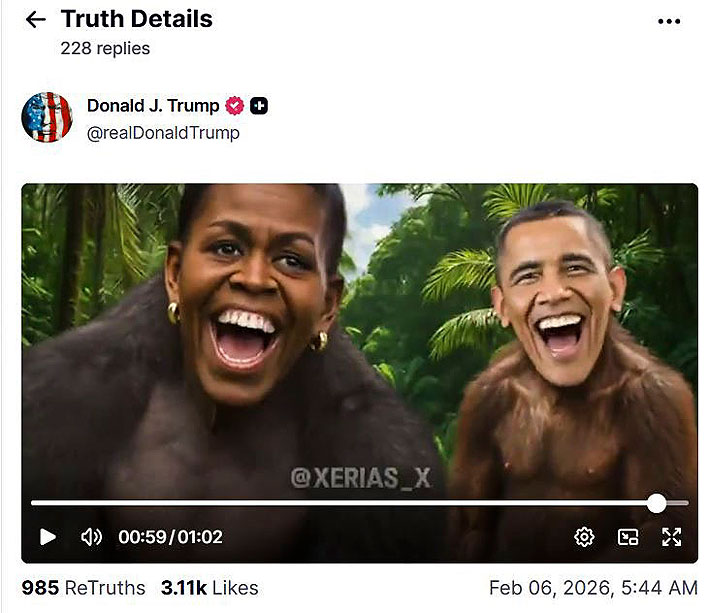The width and height of the screenshot is (710, 613).
Task: Play the video with the play button
Action: (x=48, y=537)
